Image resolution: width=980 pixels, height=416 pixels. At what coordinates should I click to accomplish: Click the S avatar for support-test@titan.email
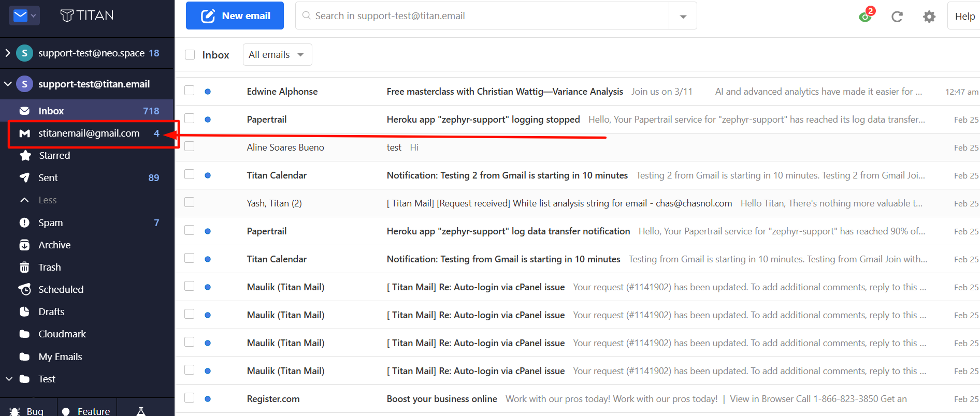[x=24, y=84]
